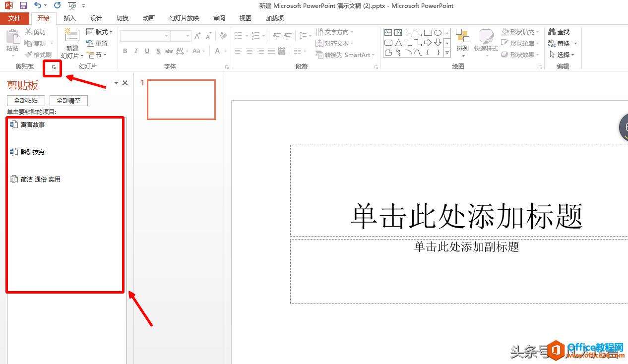
Task: Select the oval shape in shapes gallery
Action: click(438, 33)
